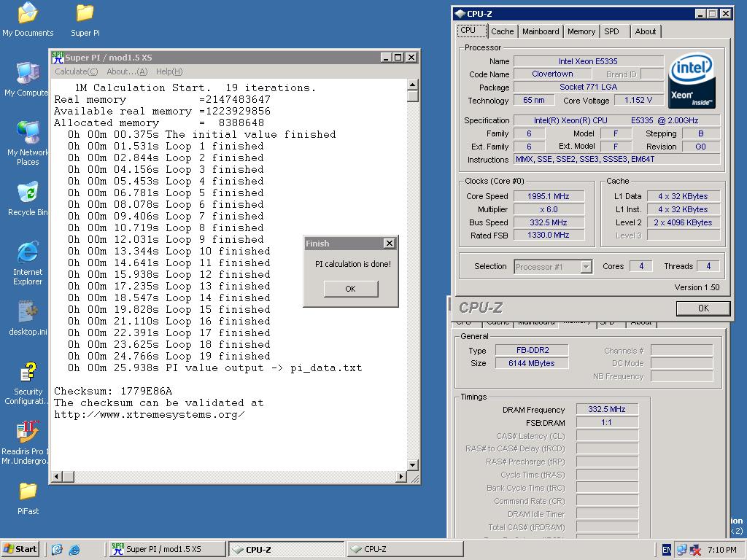Screen dimensions: 747x560
Task: Click the network computers tray icon
Action: [681, 550]
